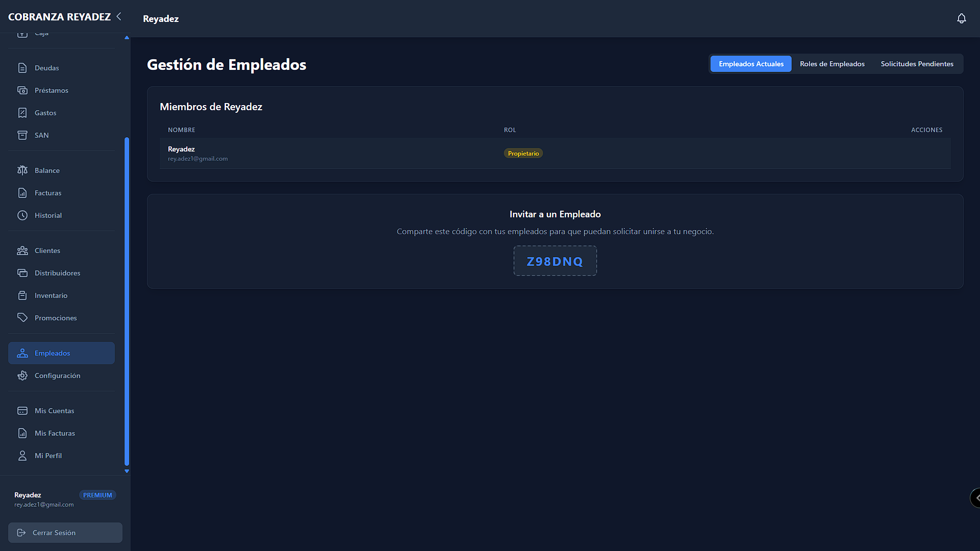Open Mi Perfil page
980x551 pixels.
(61, 456)
